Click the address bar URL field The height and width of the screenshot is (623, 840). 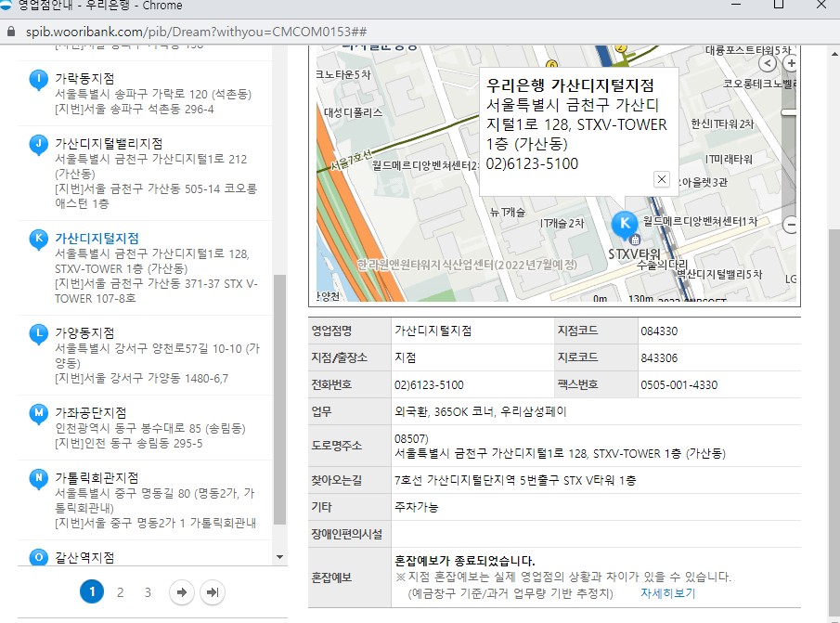[x=196, y=32]
